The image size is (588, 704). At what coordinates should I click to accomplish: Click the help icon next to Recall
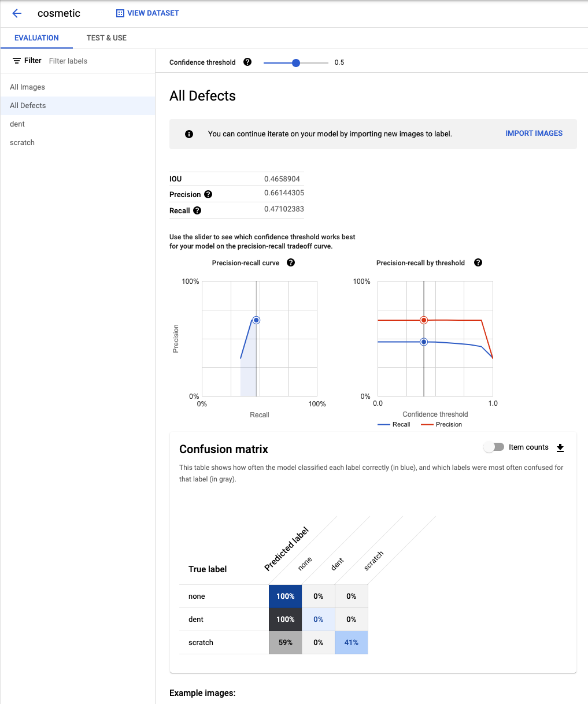(x=197, y=211)
